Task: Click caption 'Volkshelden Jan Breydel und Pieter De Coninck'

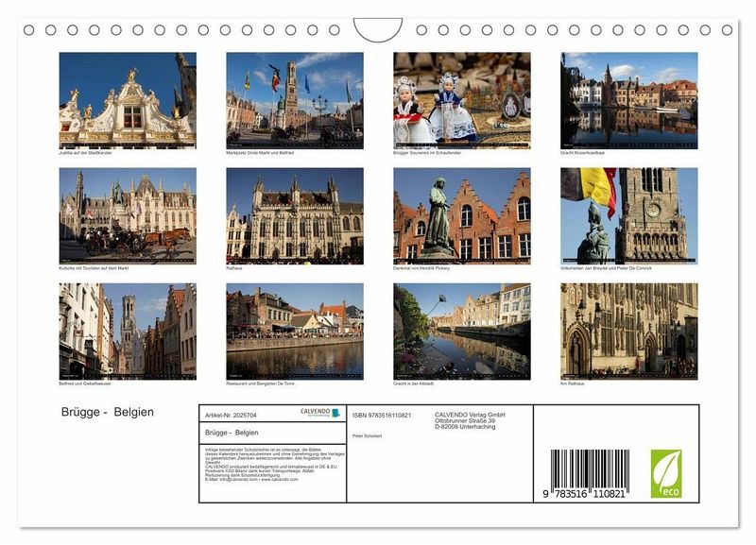Action: pos(606,268)
